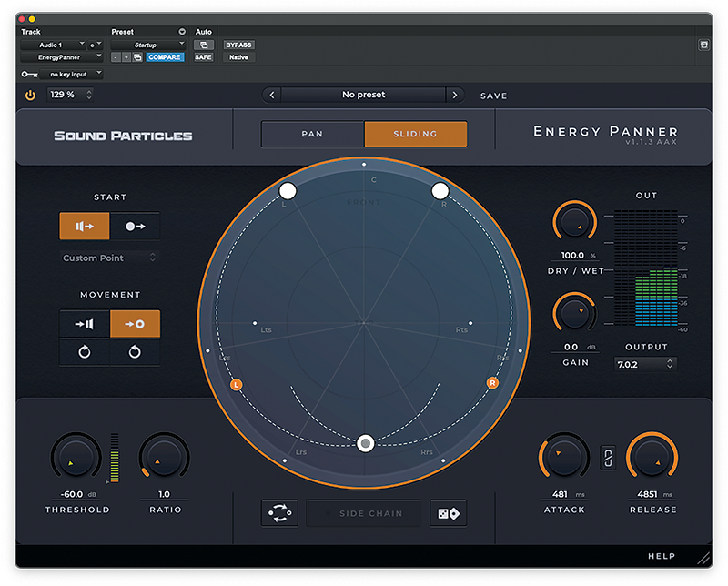Click the 4851 ms release value field

pyautogui.click(x=652, y=494)
